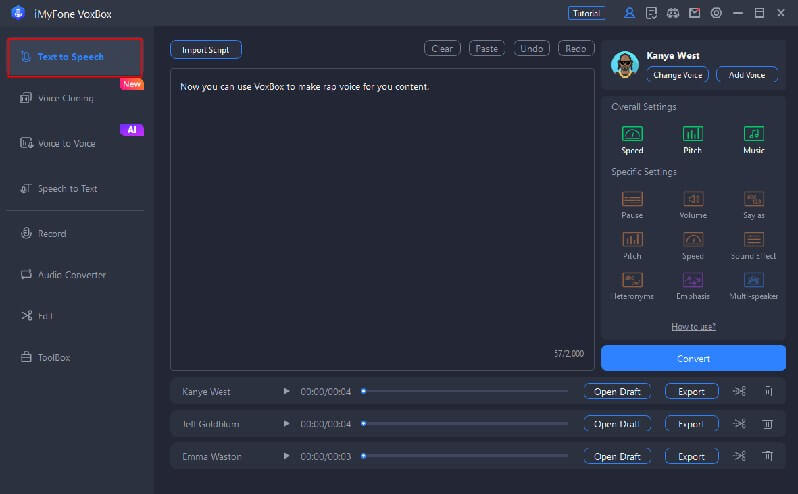Open the user account icon
This screenshot has height=494, width=798.
pyautogui.click(x=629, y=13)
